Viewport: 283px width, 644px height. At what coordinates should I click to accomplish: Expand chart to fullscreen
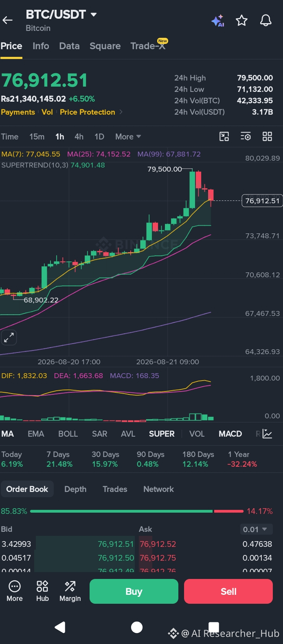click(x=9, y=337)
